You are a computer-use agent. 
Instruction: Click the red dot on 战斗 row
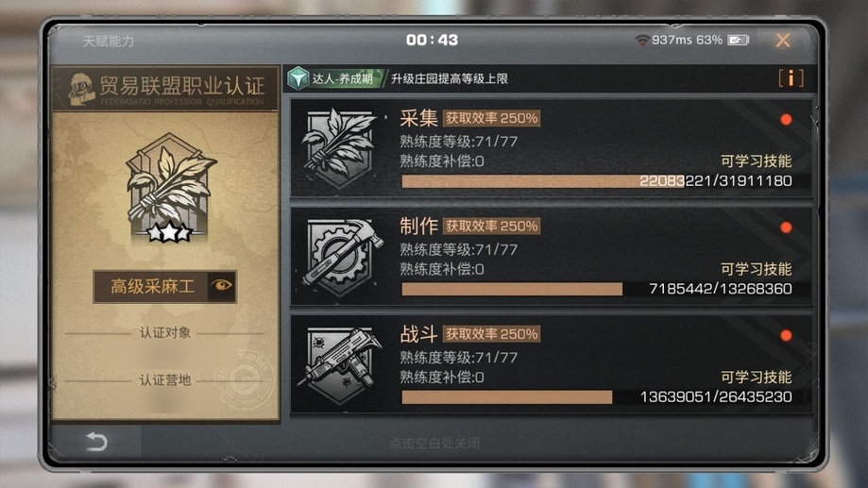coord(786,335)
